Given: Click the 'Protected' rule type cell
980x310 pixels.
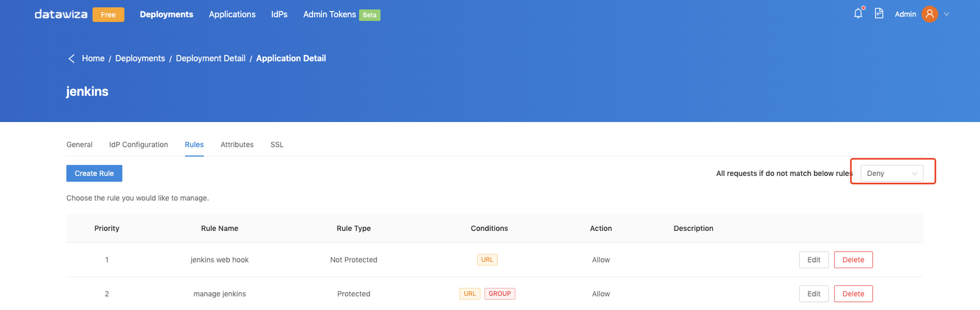Looking at the screenshot, I should pyautogui.click(x=354, y=293).
